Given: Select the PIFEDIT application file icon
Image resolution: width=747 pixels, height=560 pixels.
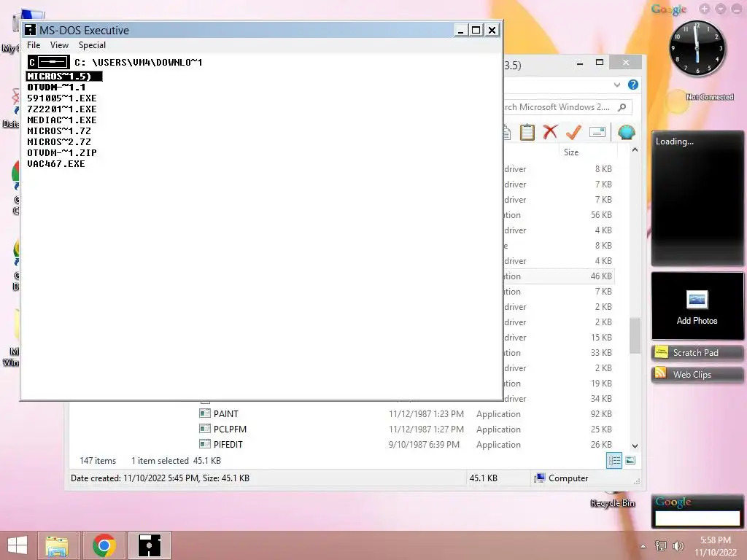Looking at the screenshot, I should point(205,444).
